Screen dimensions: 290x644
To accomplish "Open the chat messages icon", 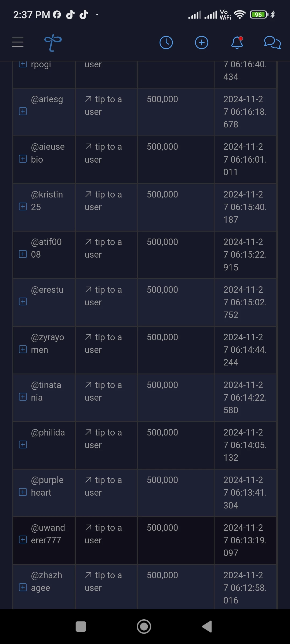I will click(x=272, y=43).
